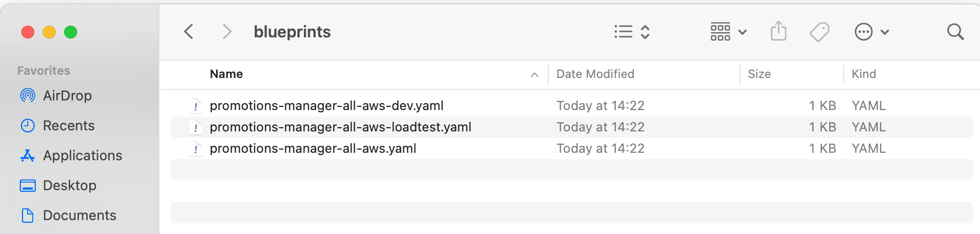This screenshot has width=980, height=234.
Task: Sort files by Date Modified column
Action: [x=595, y=74]
